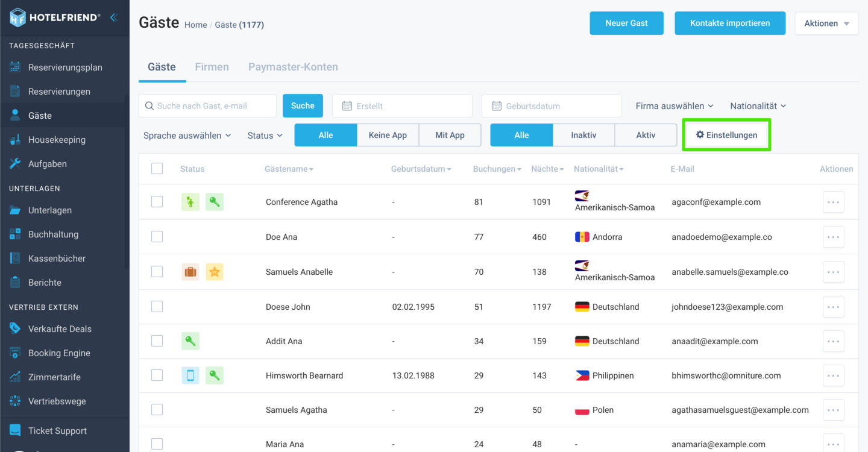Click the Neuer Gast button
This screenshot has width=868, height=452.
[x=626, y=24]
